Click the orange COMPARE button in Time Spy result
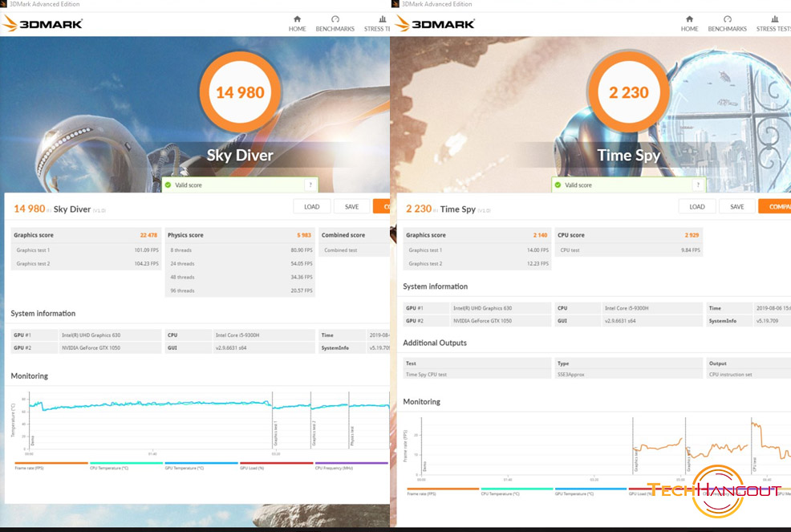This screenshot has width=791, height=532. (774, 206)
